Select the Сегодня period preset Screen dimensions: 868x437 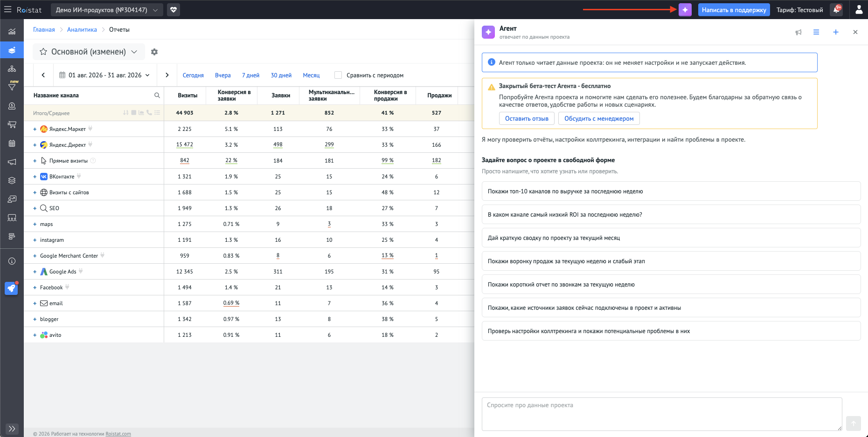pos(193,75)
